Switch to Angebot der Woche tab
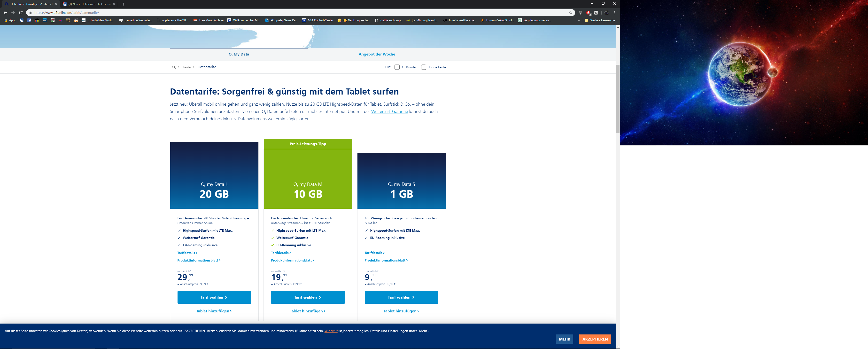Image resolution: width=868 pixels, height=349 pixels. tap(377, 54)
